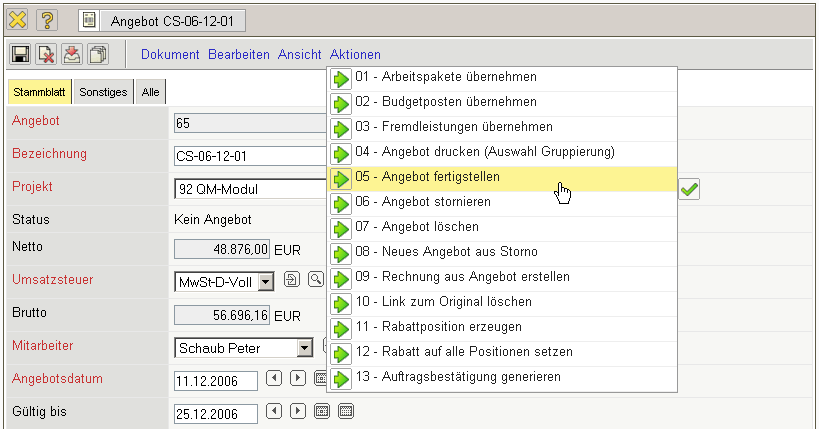Screen dimensions: 819x429
Task: Expand the Umsatzsteuer MwSt-D-Voll dropdown
Action: pos(265,282)
